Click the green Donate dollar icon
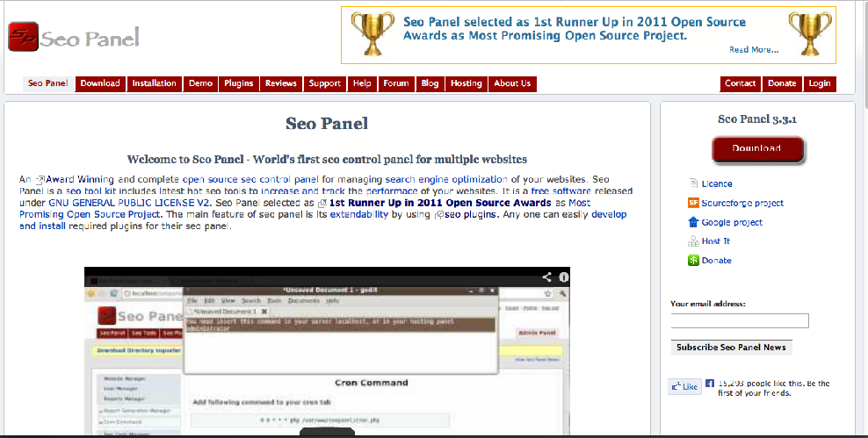The image size is (868, 438). point(693,260)
